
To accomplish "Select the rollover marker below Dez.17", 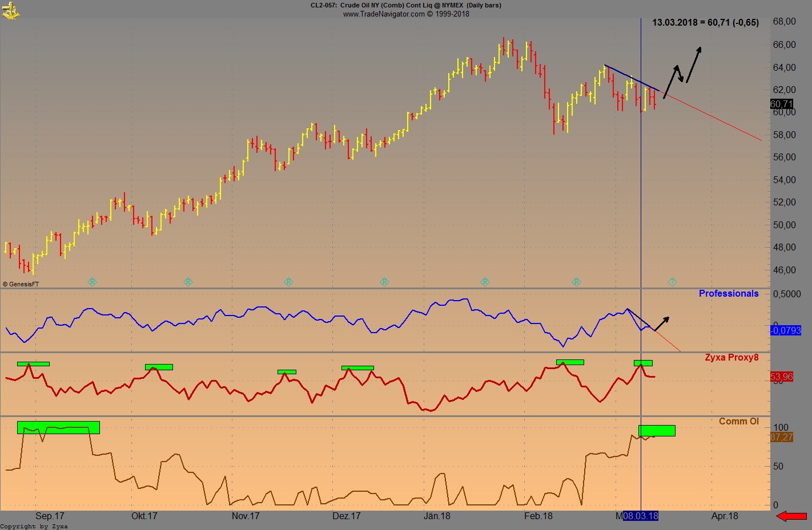I will (384, 282).
